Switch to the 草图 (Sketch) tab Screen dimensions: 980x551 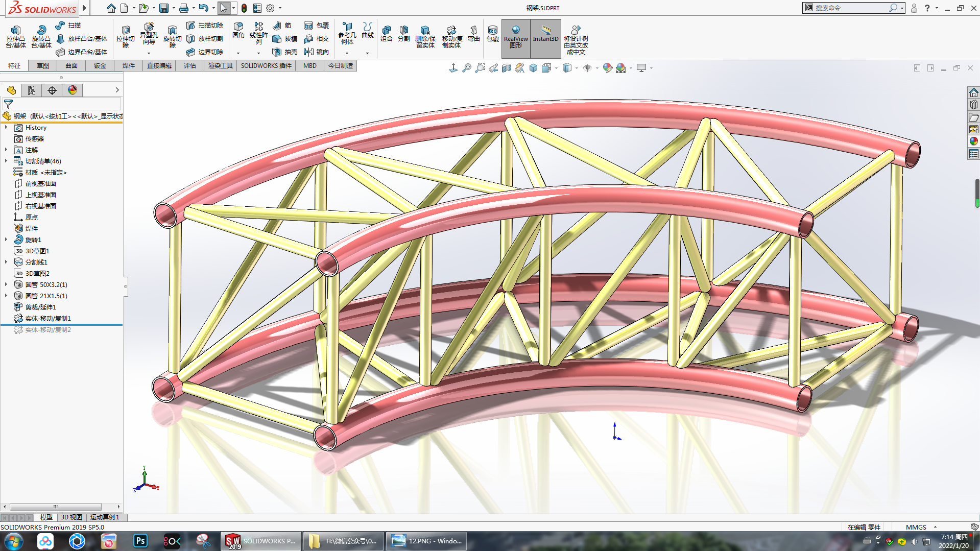tap(43, 66)
